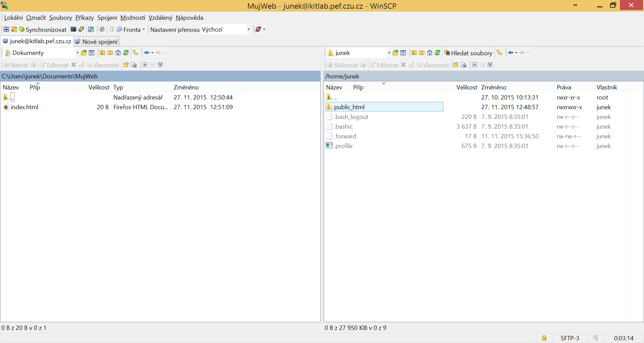Navigate to remote home directory icon
This screenshot has width=644, height=343.
[x=429, y=53]
